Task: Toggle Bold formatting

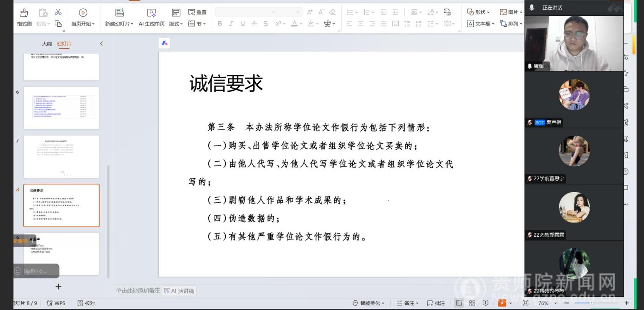Action: click(x=220, y=24)
